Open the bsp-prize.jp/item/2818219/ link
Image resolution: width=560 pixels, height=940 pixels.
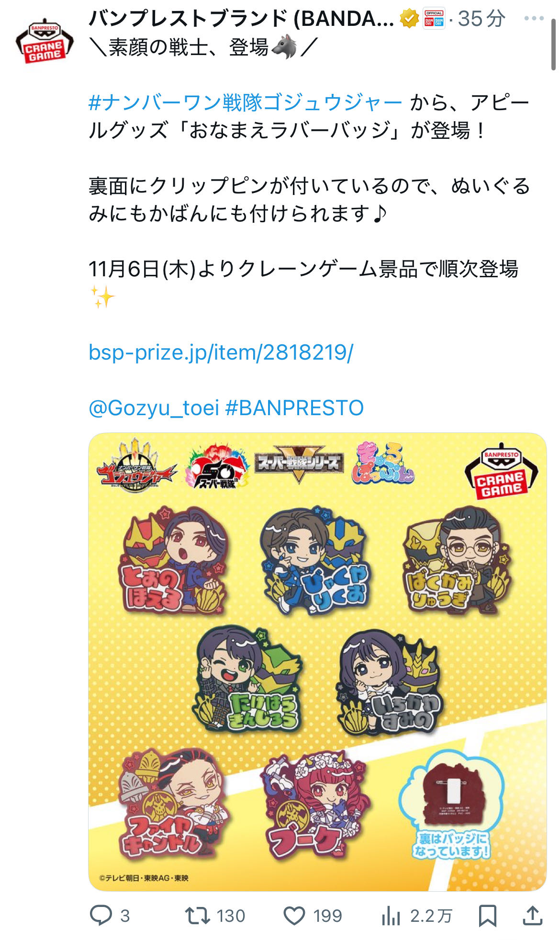pyautogui.click(x=221, y=352)
